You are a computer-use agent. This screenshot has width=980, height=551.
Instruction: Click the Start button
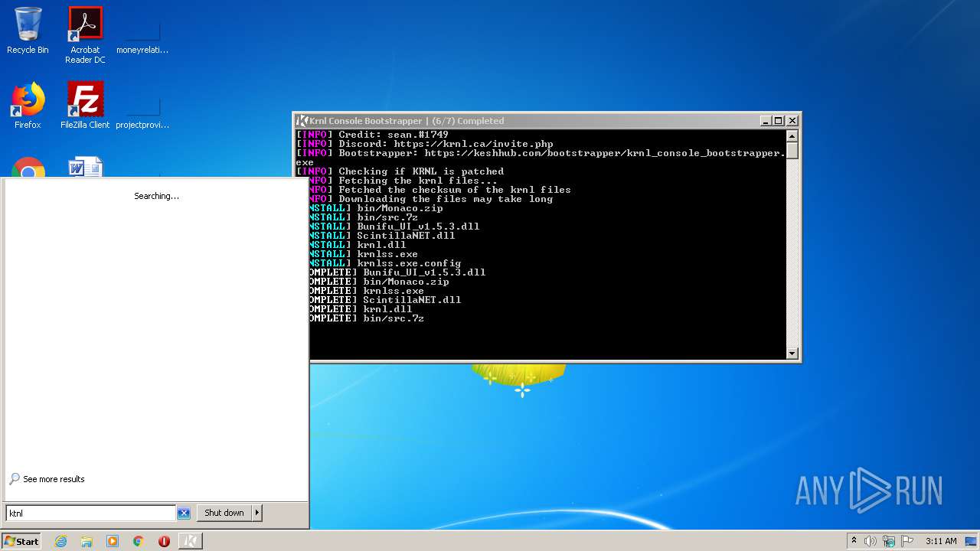click(21, 541)
